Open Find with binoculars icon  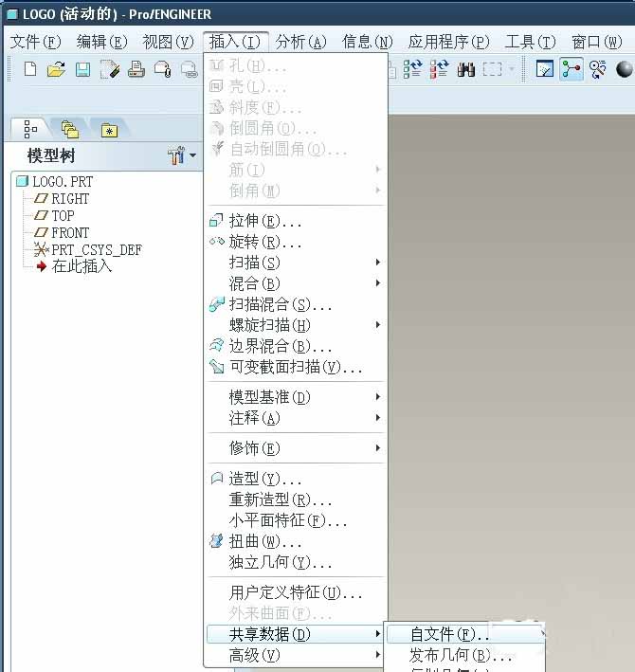(465, 69)
